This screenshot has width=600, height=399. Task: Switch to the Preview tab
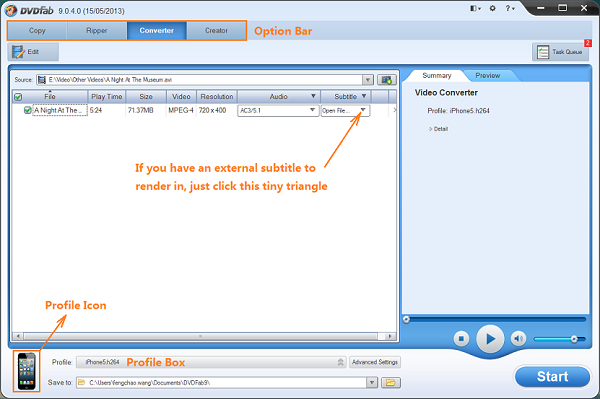488,75
